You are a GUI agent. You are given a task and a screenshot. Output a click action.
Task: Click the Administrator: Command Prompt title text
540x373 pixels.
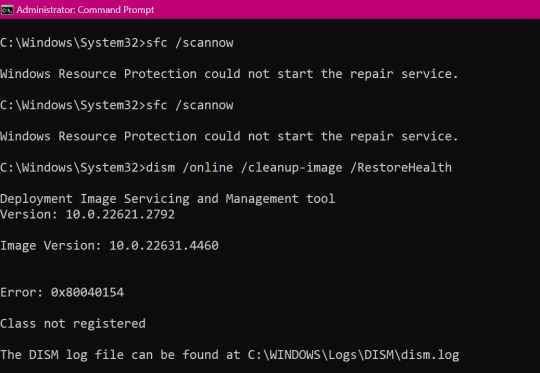pos(85,10)
